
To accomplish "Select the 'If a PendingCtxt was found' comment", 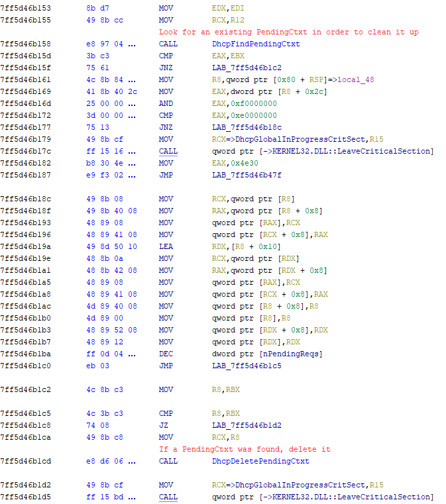I will click(244, 449).
